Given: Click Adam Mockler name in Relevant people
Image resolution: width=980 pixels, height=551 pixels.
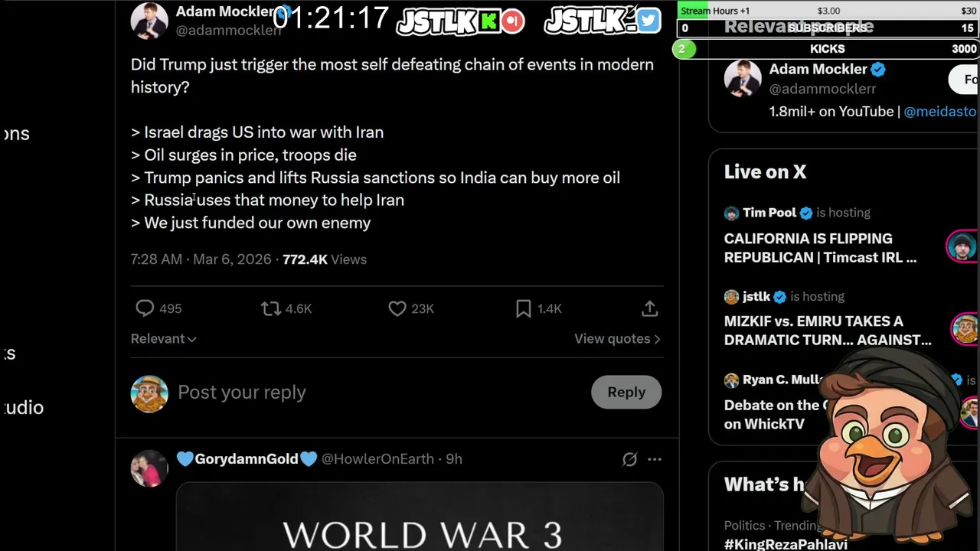Looking at the screenshot, I should pos(818,69).
